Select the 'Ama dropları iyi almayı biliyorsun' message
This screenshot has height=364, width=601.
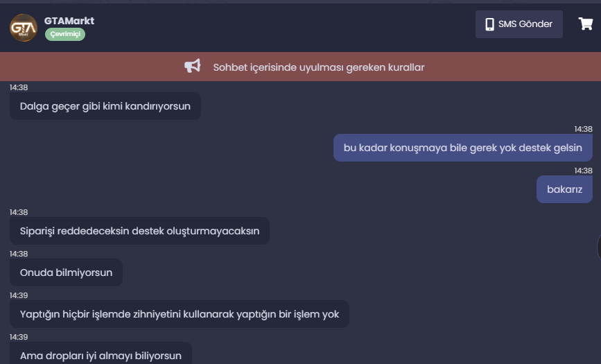(101, 355)
